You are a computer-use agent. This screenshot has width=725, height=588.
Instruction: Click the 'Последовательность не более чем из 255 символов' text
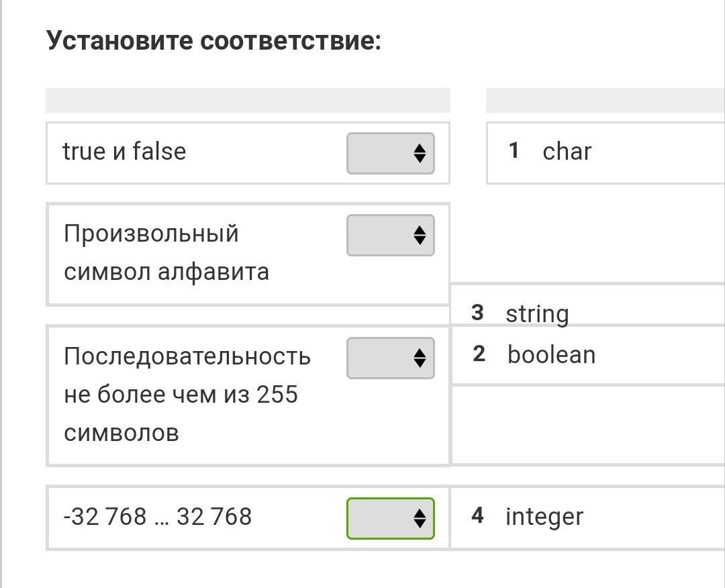coord(187,394)
